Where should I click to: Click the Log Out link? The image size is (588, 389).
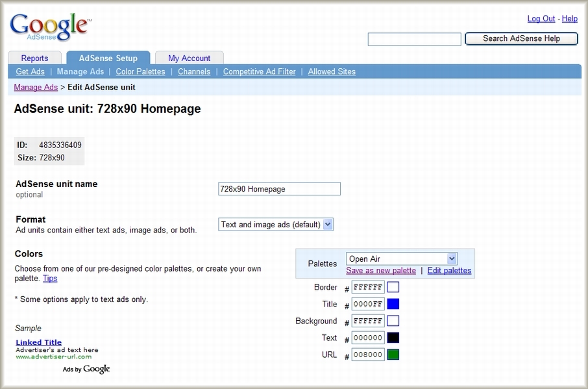pos(541,18)
